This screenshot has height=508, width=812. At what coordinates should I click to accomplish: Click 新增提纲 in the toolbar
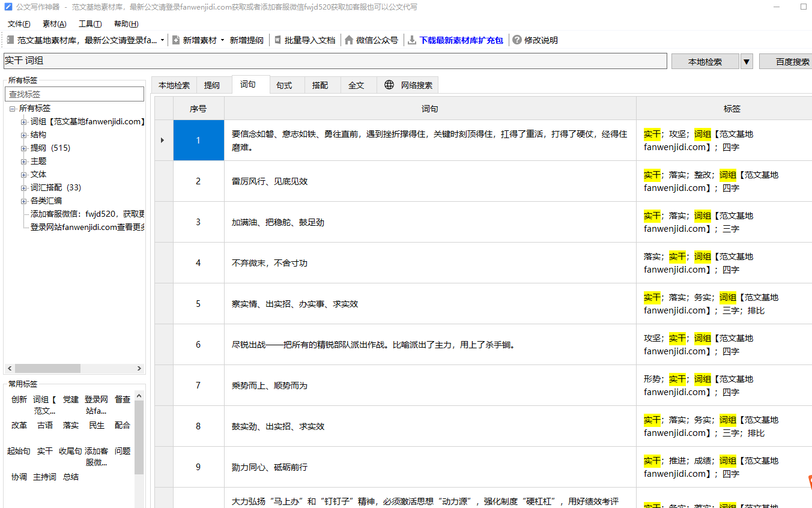point(247,40)
